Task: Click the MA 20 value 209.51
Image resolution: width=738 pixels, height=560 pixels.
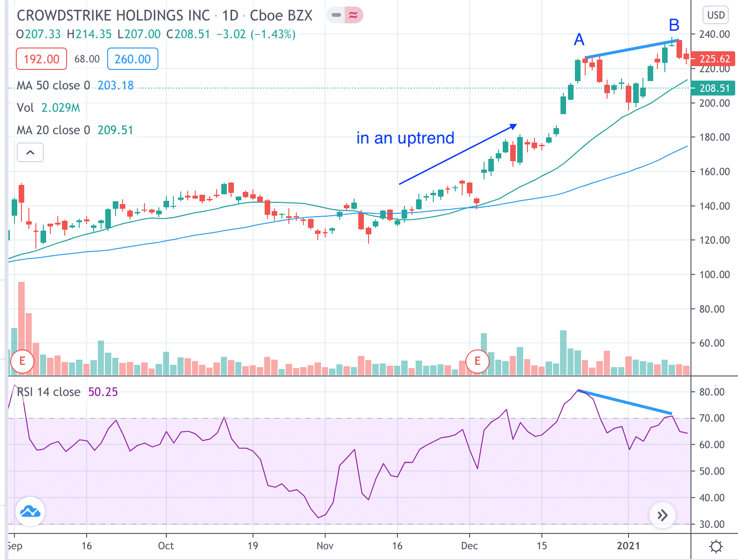Action: pyautogui.click(x=116, y=130)
